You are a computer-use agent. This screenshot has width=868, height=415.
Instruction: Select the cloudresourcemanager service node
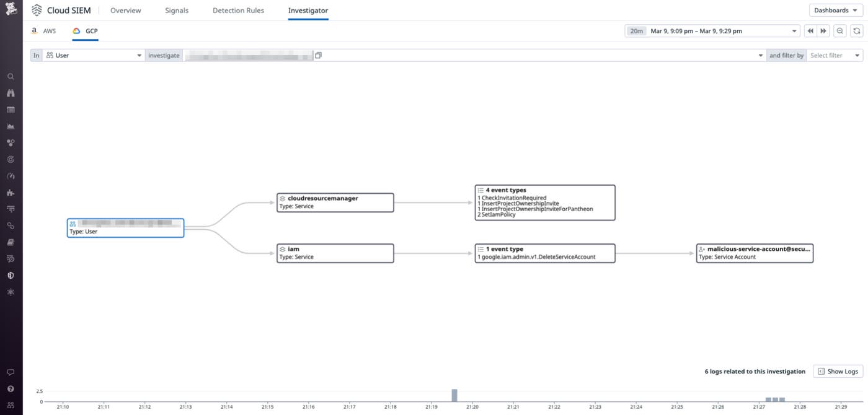pyautogui.click(x=335, y=203)
